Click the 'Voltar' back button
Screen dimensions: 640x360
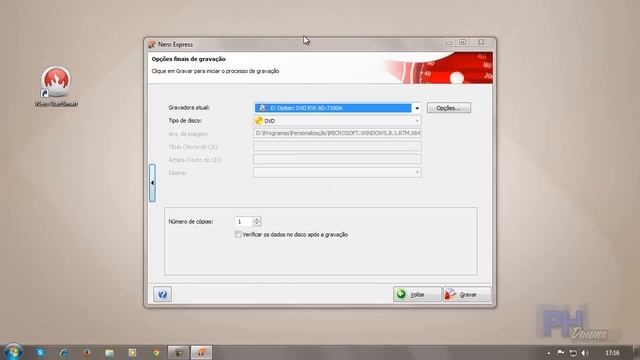coord(417,294)
